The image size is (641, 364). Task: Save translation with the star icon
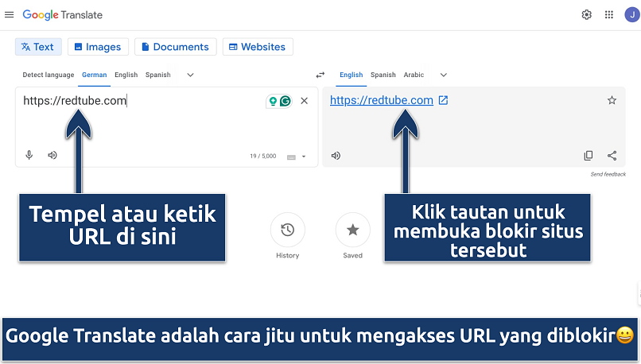(x=612, y=100)
